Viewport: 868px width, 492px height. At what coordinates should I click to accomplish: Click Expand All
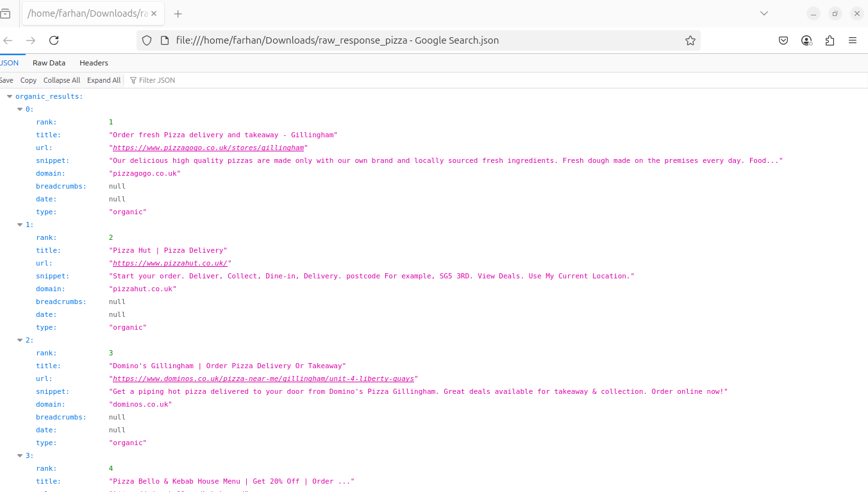pos(104,80)
